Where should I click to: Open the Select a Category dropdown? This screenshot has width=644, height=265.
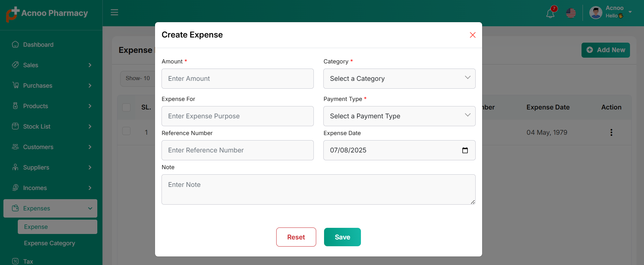point(399,79)
